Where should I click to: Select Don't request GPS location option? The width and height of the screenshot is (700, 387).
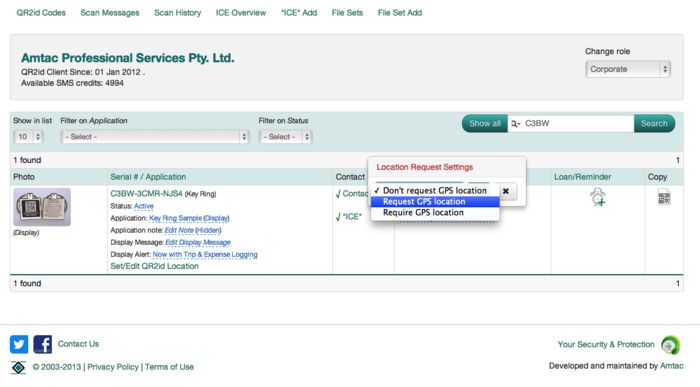(435, 191)
